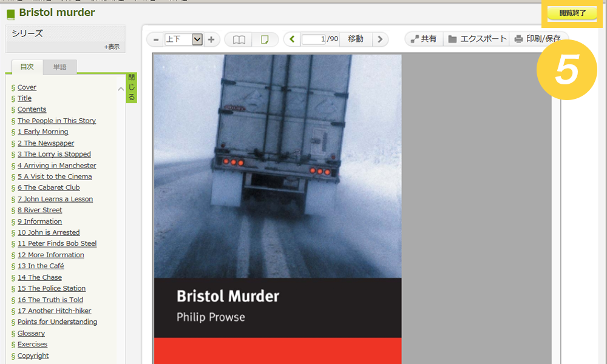
Task: Click the Bristol Murder cover page image
Action: point(277,209)
